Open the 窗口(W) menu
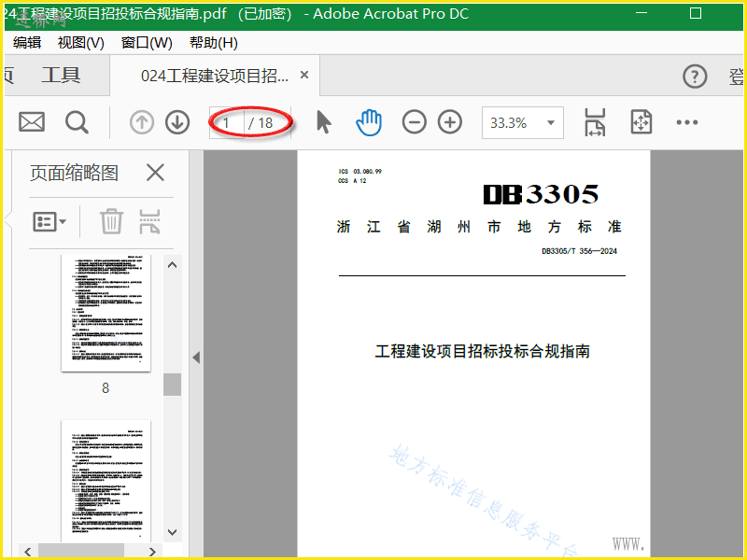 (x=147, y=42)
